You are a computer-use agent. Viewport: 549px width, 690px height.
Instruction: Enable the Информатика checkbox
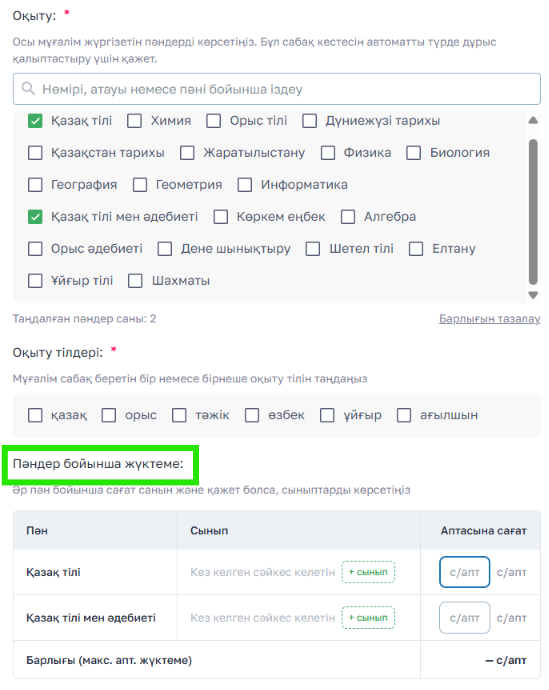point(245,185)
